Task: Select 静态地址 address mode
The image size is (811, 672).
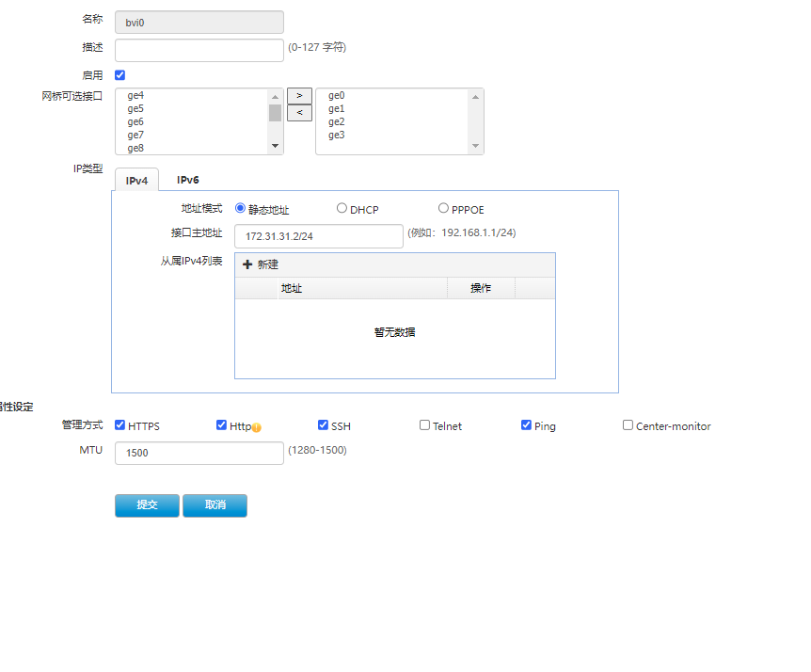Action: [x=240, y=208]
